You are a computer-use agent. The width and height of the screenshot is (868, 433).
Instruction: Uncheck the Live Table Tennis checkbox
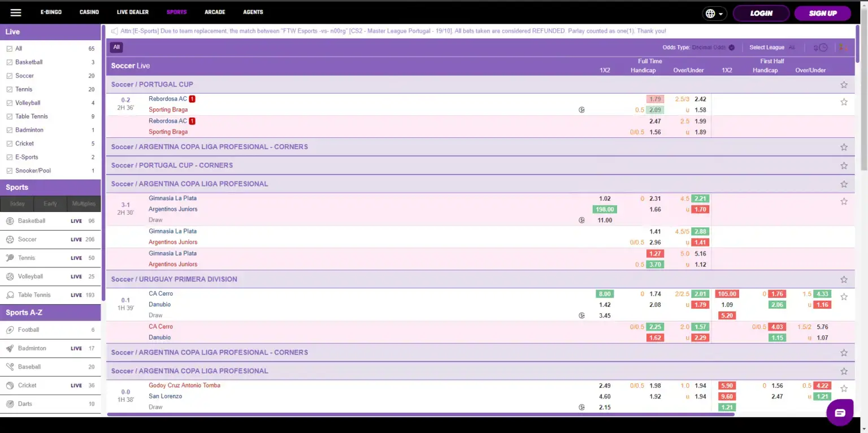click(x=9, y=116)
